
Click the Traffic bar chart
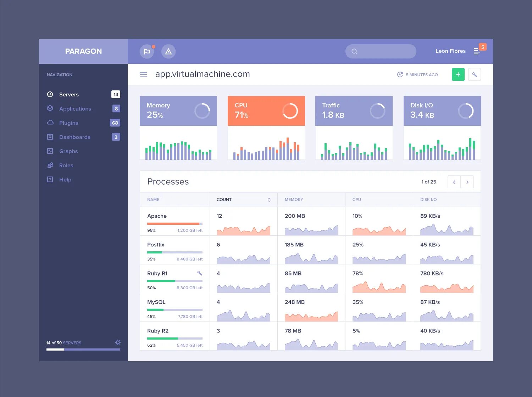click(354, 151)
